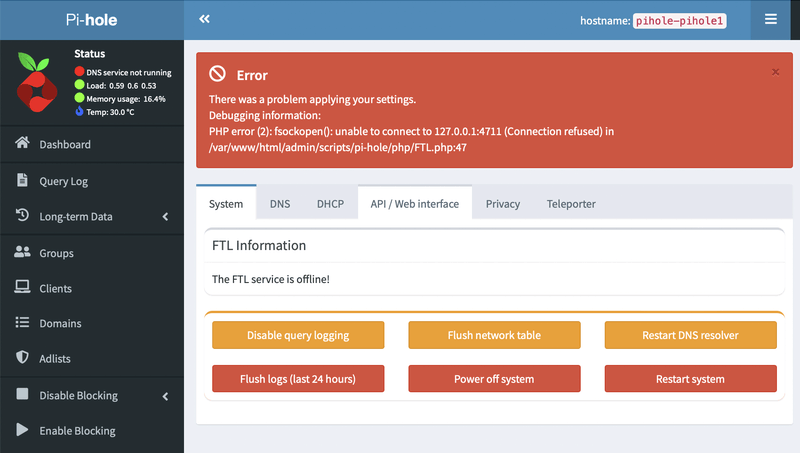Open the Adlists menu item
This screenshot has height=453, width=800.
(92, 359)
